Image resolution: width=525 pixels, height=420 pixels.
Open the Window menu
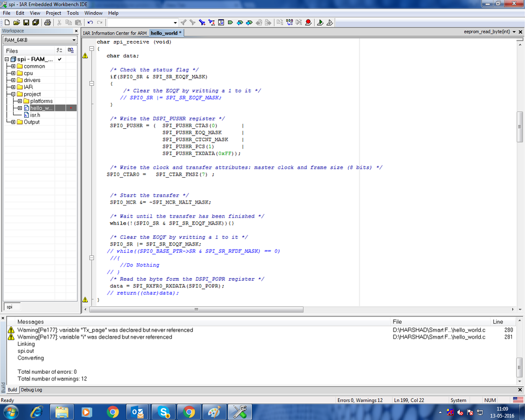pos(94,13)
